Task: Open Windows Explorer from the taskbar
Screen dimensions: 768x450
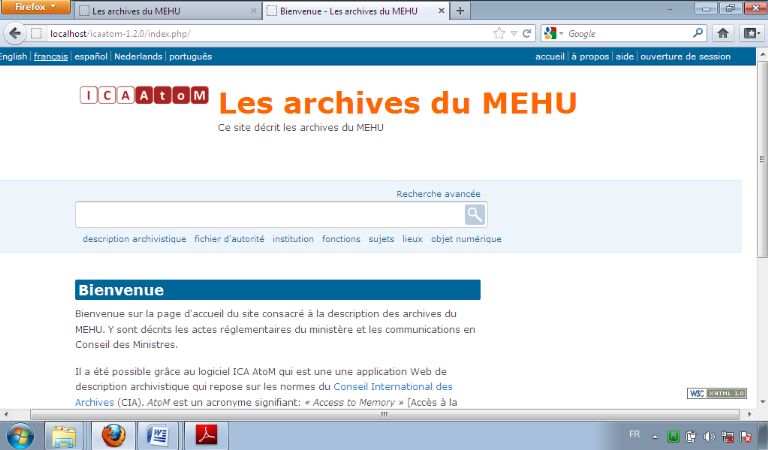Action: pos(64,435)
